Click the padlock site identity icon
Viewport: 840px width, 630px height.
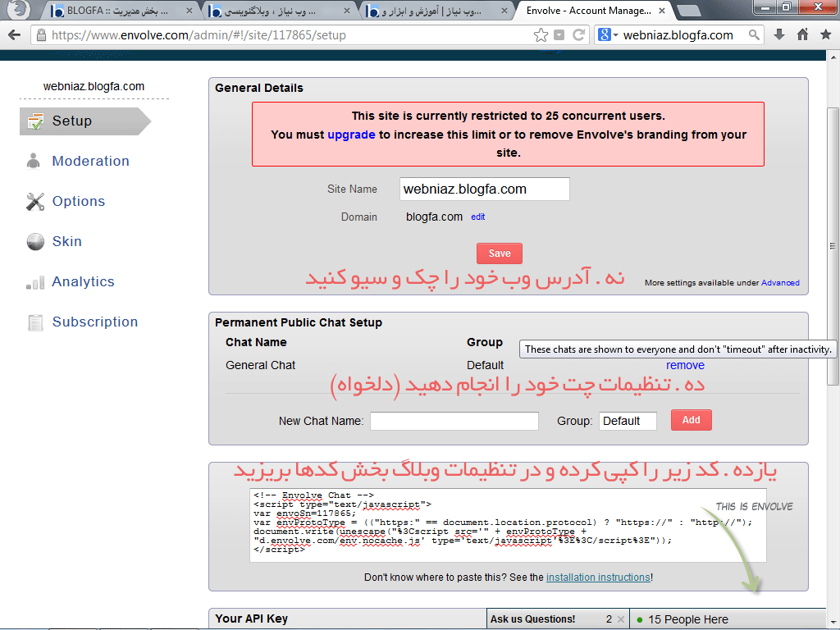[x=41, y=35]
